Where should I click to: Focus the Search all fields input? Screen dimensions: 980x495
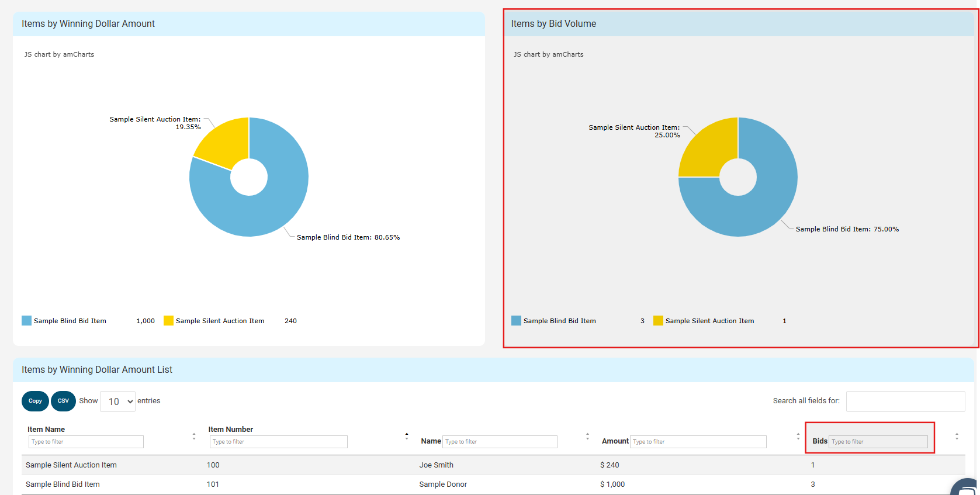[905, 401]
